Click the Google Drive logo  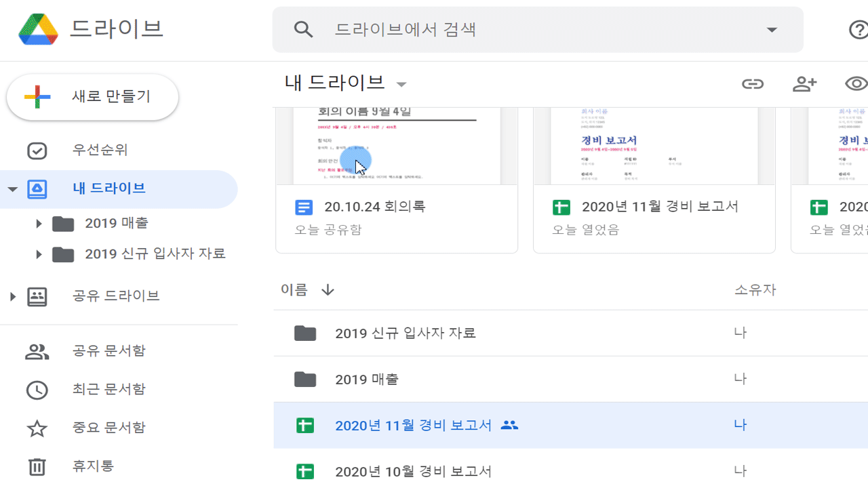point(39,29)
